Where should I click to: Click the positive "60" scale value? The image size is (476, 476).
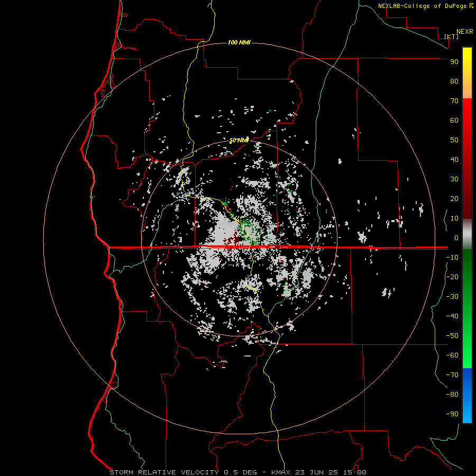click(454, 121)
